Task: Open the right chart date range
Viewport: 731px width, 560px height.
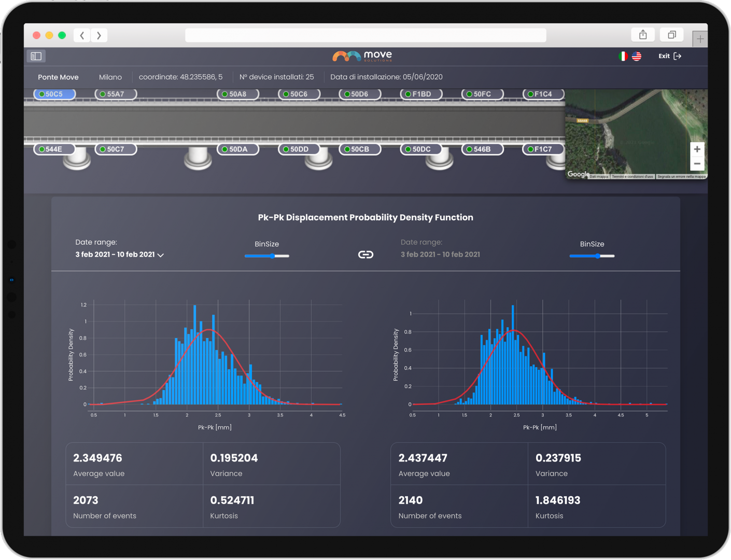Action: click(440, 255)
